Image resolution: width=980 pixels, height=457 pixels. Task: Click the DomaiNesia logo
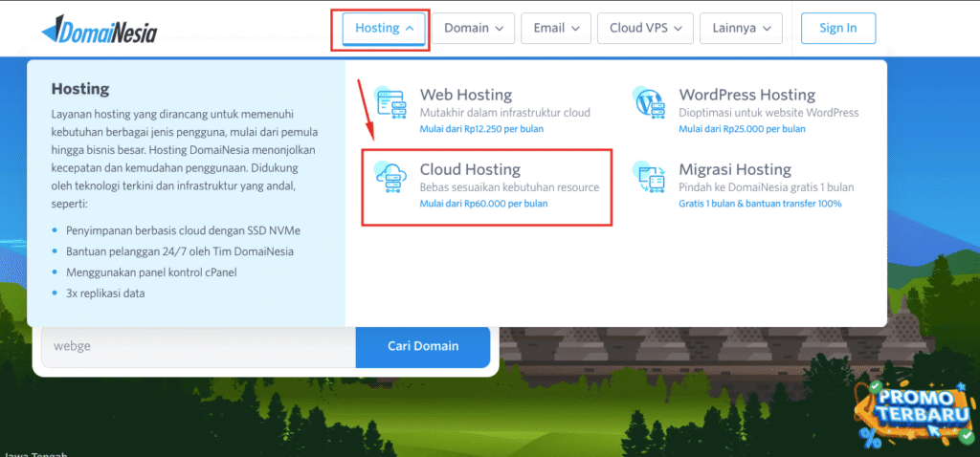(99, 30)
